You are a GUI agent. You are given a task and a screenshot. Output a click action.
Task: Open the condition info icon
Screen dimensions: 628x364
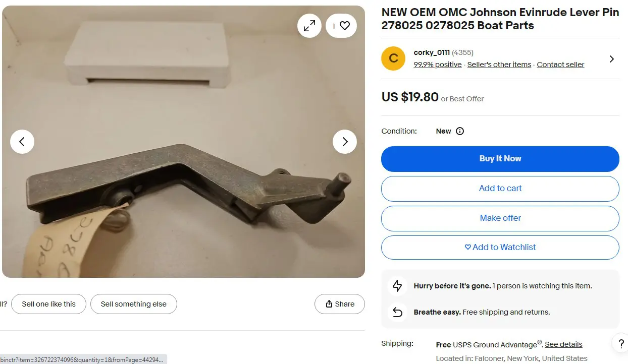pyautogui.click(x=460, y=131)
